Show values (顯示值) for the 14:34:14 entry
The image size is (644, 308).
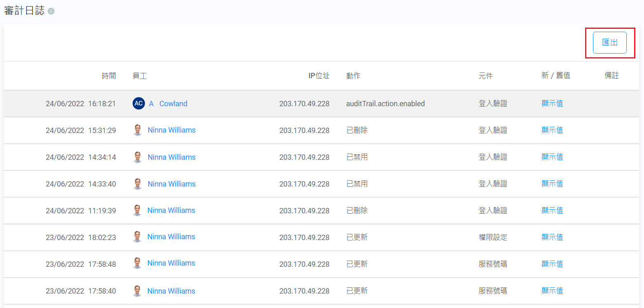click(552, 157)
